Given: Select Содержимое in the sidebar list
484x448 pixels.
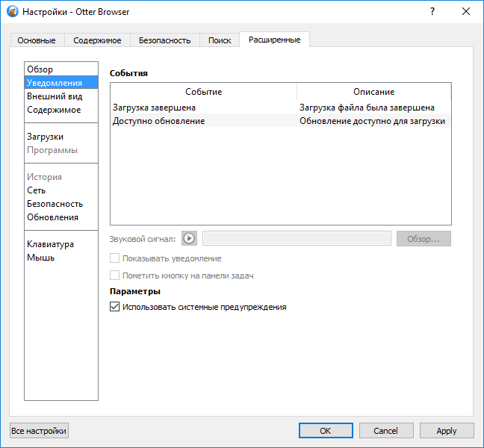Looking at the screenshot, I should pos(61,110).
